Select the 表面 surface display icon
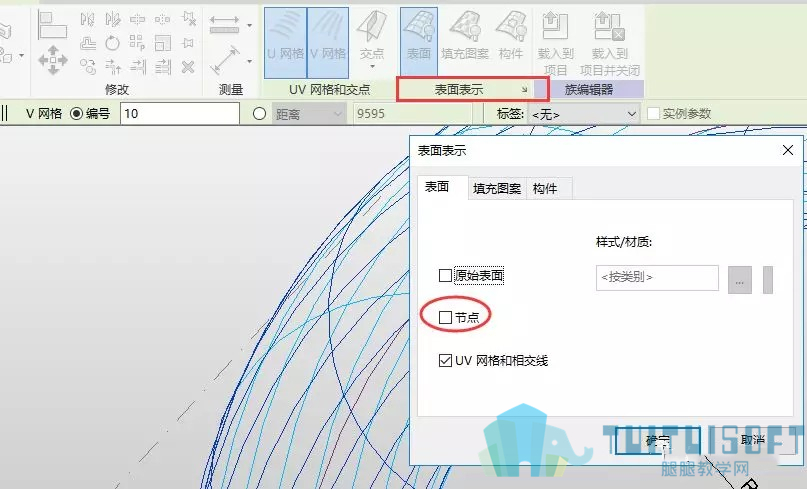This screenshot has width=807, height=489. coord(419,41)
